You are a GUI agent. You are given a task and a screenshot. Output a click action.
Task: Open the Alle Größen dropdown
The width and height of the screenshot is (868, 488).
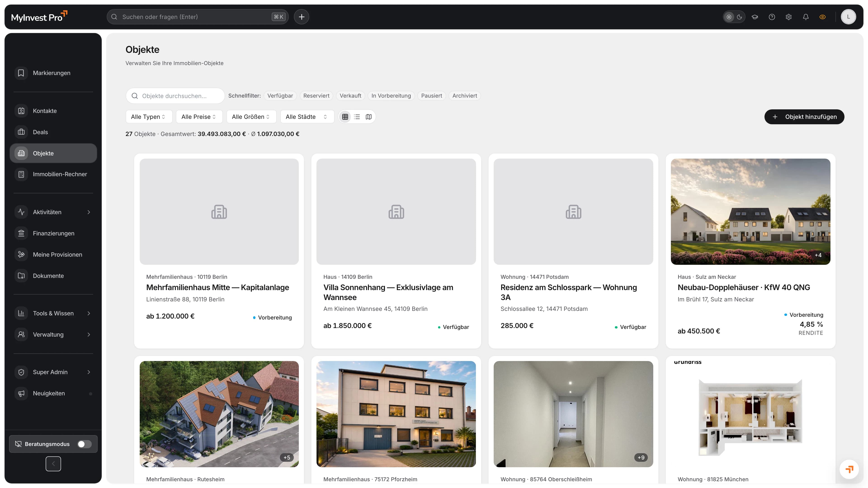pos(251,117)
